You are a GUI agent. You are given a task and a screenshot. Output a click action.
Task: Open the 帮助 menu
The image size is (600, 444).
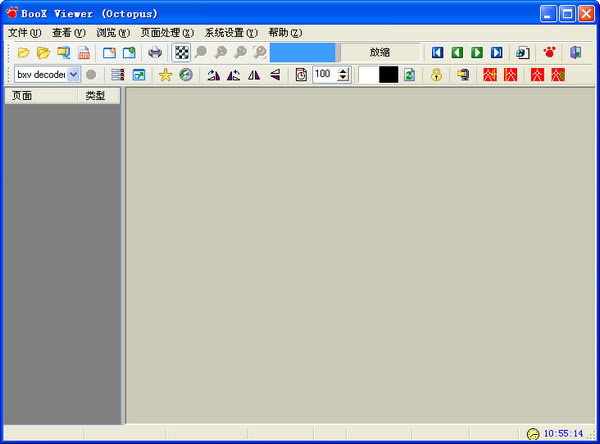pyautogui.click(x=285, y=33)
